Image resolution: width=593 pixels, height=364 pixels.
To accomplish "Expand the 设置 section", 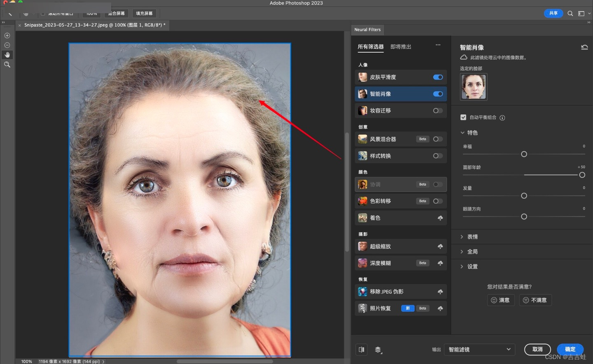I will click(462, 266).
